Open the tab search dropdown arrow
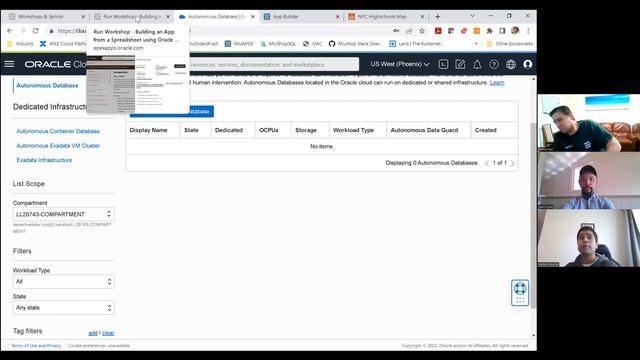The width and height of the screenshot is (640, 360). [x=472, y=16]
